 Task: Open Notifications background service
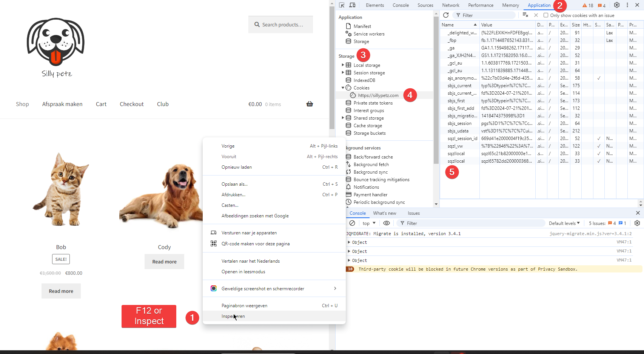(366, 187)
